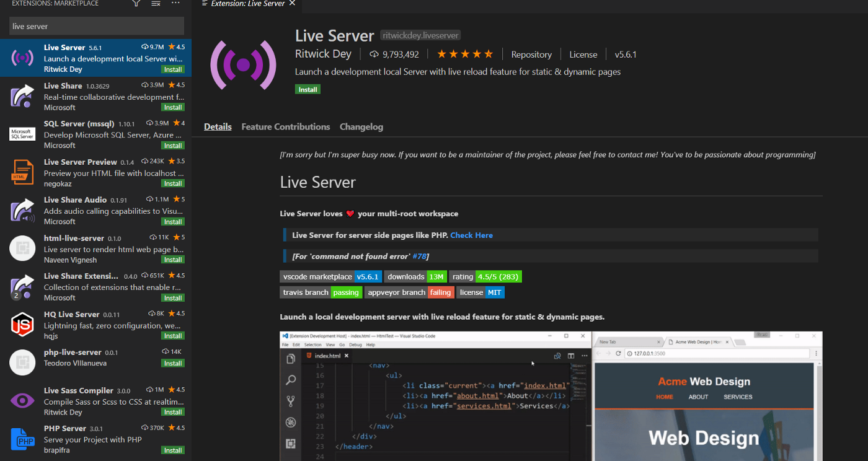Select the Live Share extension icon
This screenshot has width=868, height=461.
(x=22, y=96)
